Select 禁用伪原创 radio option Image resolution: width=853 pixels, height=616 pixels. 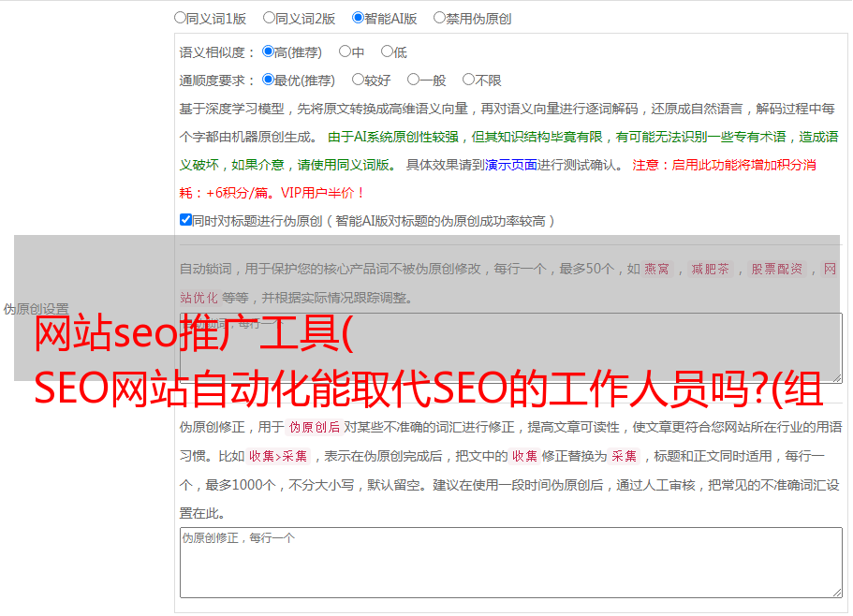[439, 18]
